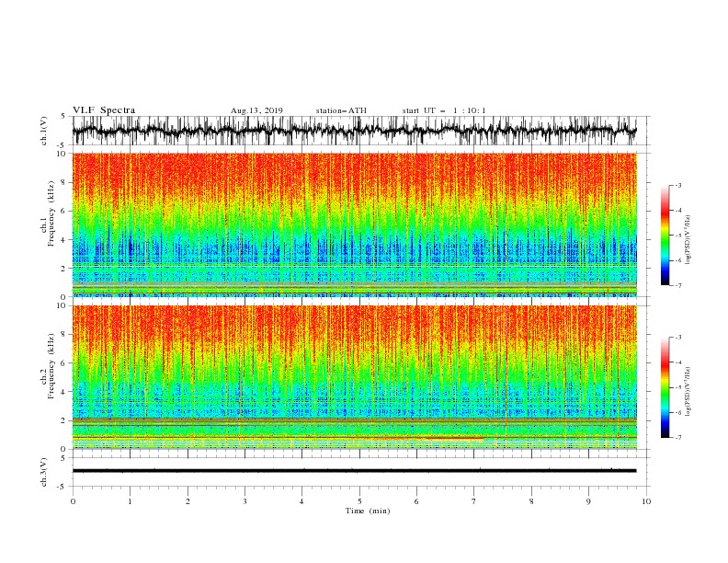Click the "-7" label on ch.2 color bar
The image size is (728, 563).
click(x=677, y=438)
